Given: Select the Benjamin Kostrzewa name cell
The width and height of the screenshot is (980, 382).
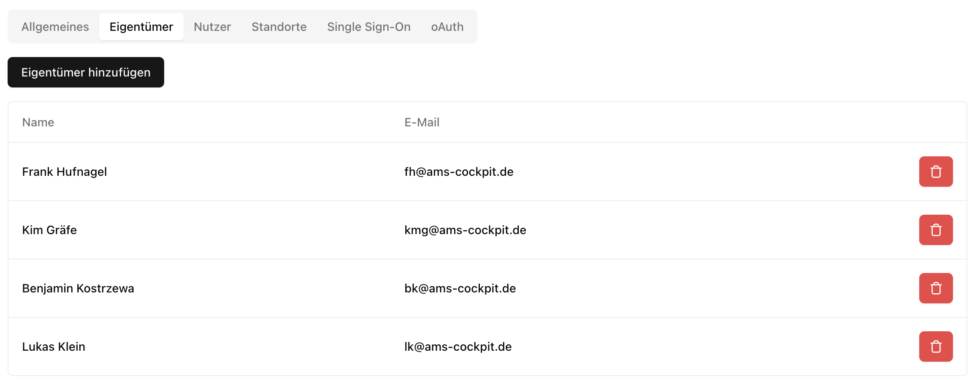Looking at the screenshot, I should click(78, 288).
